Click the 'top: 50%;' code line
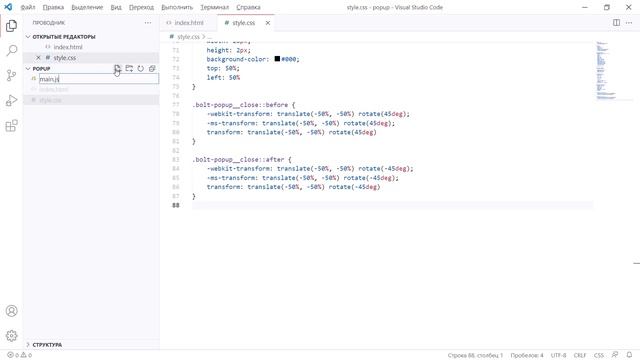640x360 pixels. [223, 68]
